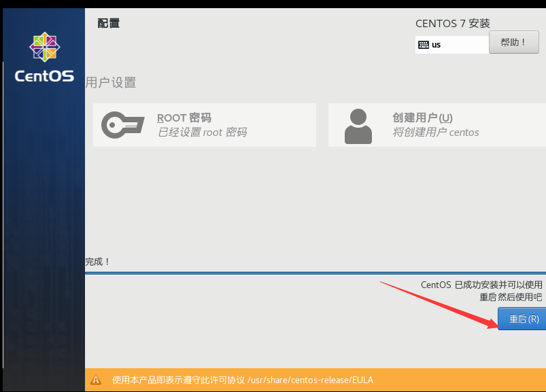Viewport: 546px width, 392px height.
Task: Click the warning triangle icon in EULA bar
Action: point(96,380)
